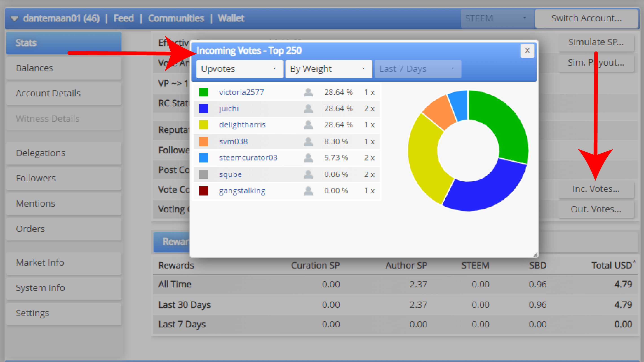Click the orange swatch for svm038
Viewport: 644px width, 362px height.
204,141
